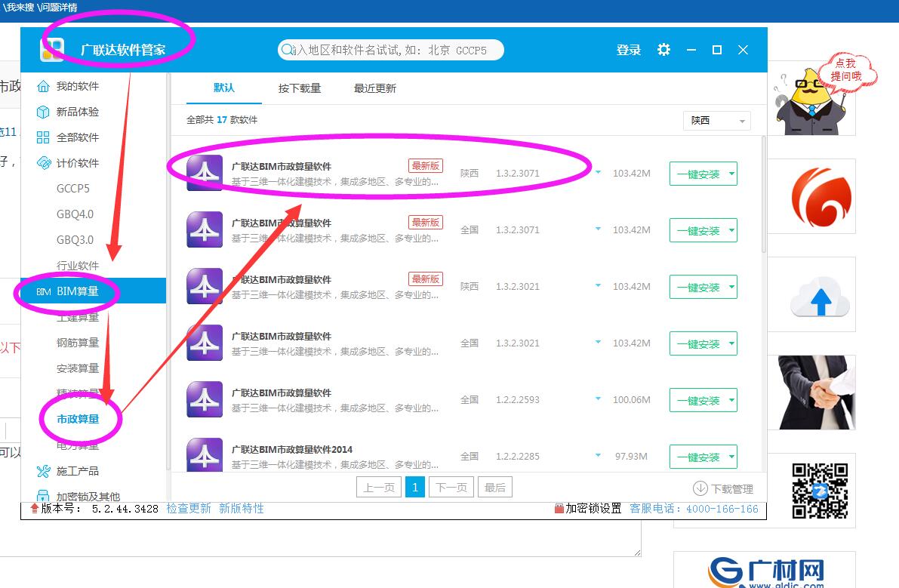The image size is (899, 588).
Task: Click the QR code image on right
Action: pos(820,491)
